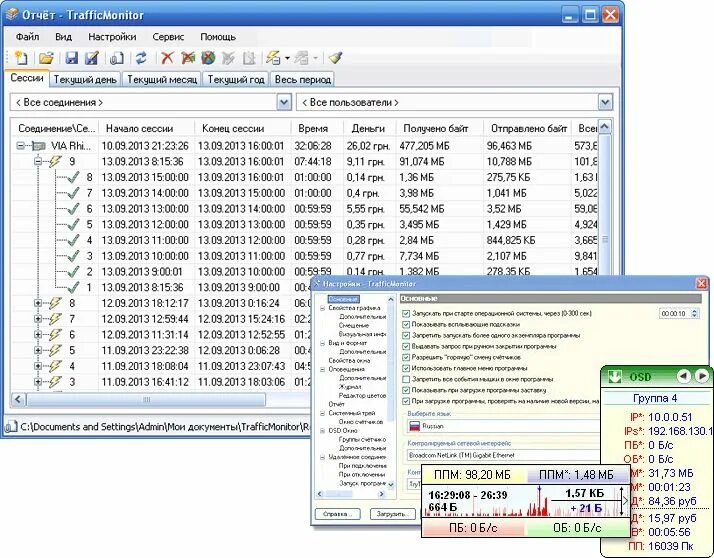The width and height of the screenshot is (714, 558).
Task: Click the startup delay time stepper
Action: click(x=694, y=313)
